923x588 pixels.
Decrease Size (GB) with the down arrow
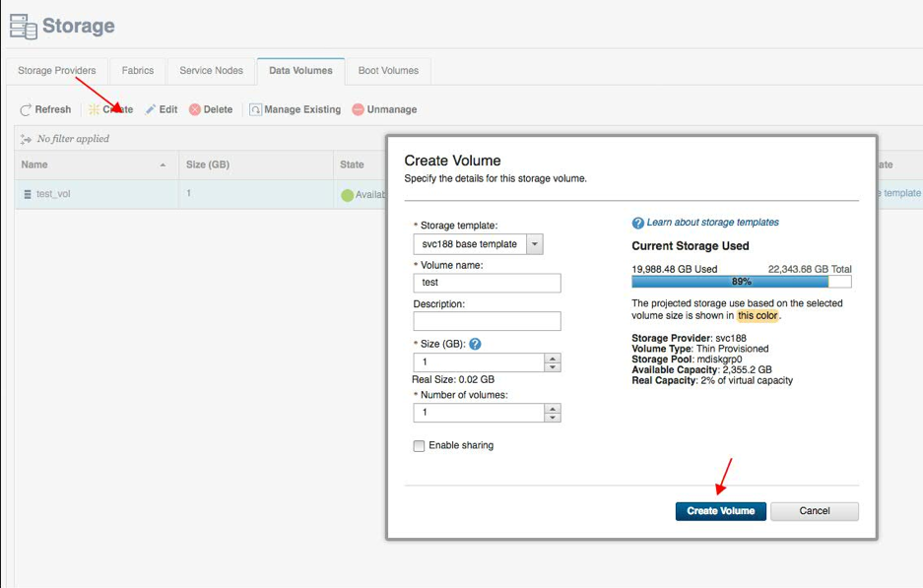pyautogui.click(x=553, y=367)
